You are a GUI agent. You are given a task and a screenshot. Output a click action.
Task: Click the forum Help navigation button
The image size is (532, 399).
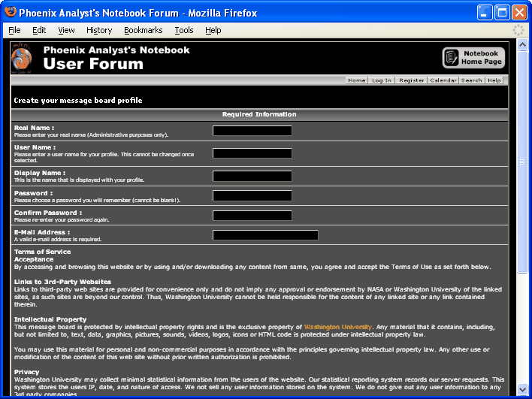click(494, 80)
